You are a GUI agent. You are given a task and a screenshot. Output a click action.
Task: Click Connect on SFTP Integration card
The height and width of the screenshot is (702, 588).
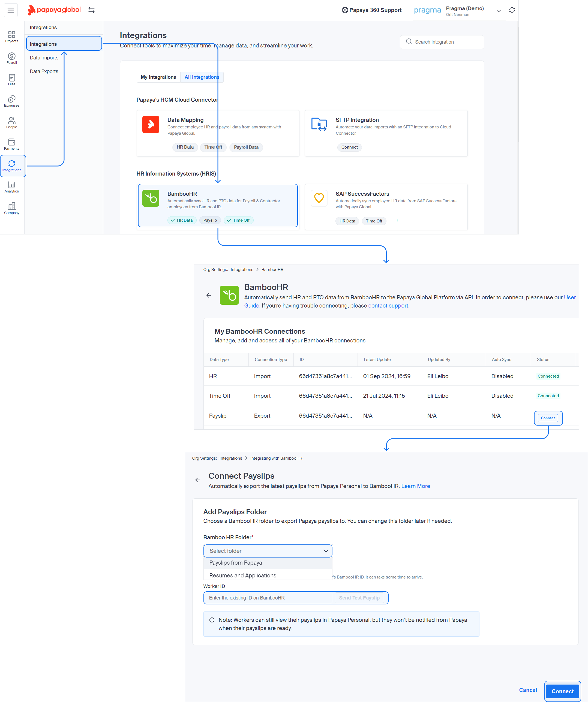[349, 147]
